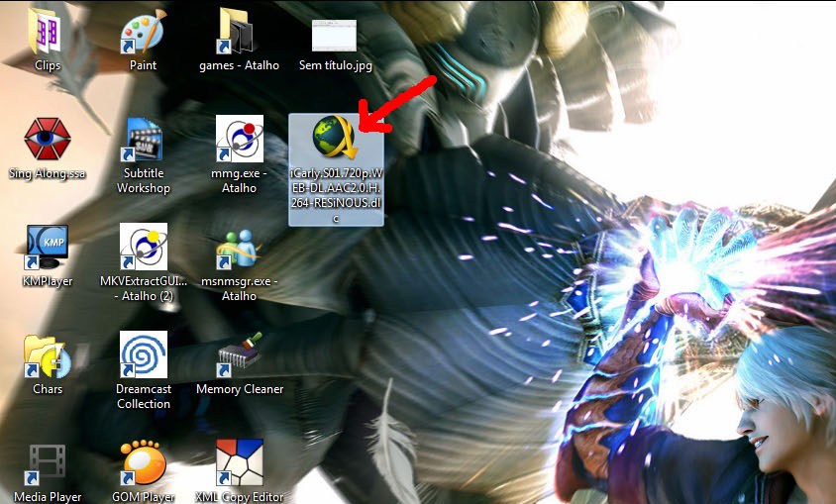Launch the GOM Player shortcut
The image size is (836, 504).
click(x=143, y=462)
